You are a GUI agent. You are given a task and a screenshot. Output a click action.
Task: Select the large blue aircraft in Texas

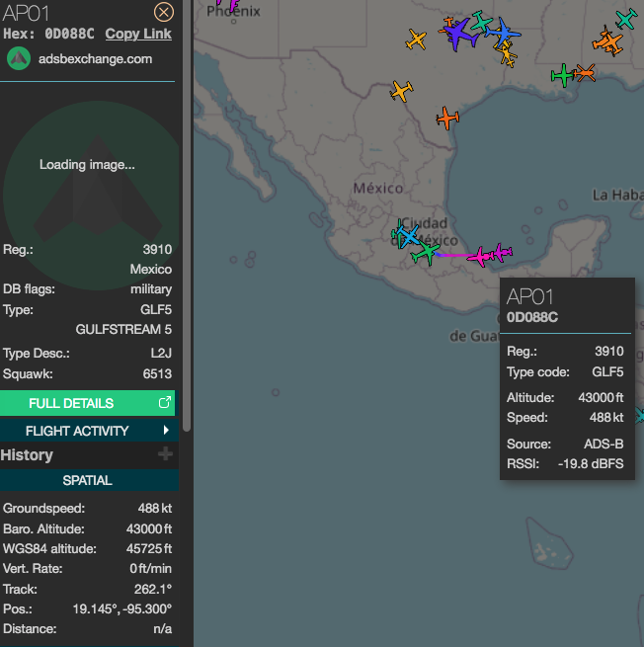(503, 32)
